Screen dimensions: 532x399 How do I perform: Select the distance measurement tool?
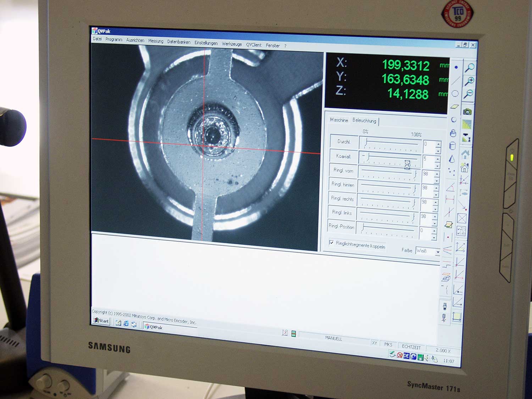click(x=450, y=200)
